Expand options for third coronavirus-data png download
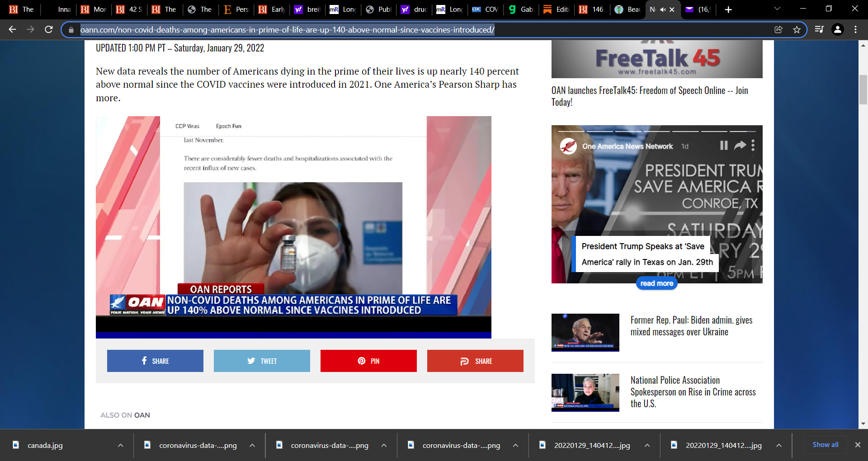868x461 pixels. (x=515, y=445)
